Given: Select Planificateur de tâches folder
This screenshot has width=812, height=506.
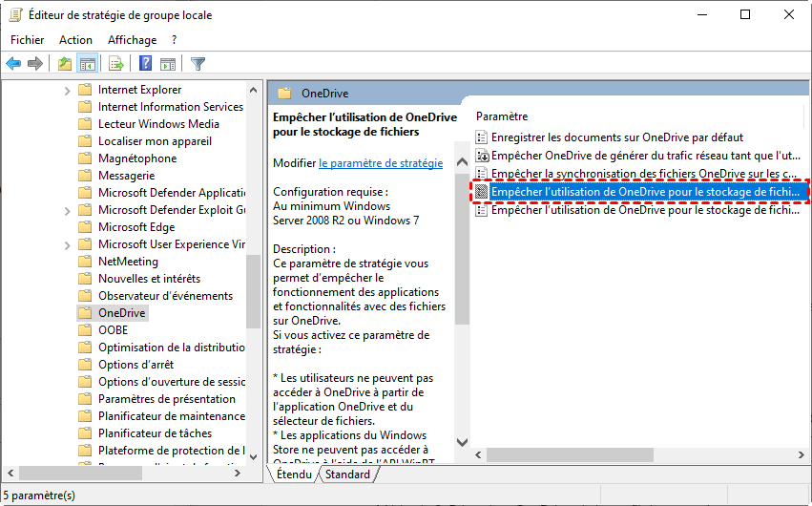Looking at the screenshot, I should coord(155,433).
